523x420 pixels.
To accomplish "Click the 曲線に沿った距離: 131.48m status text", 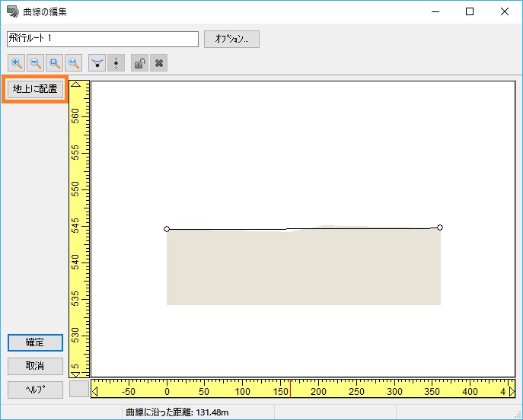I will (x=177, y=412).
